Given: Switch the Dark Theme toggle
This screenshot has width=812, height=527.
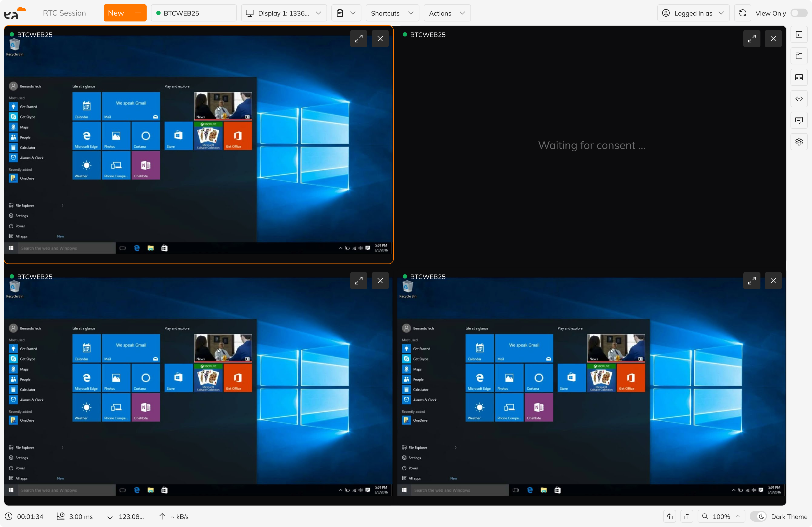Looking at the screenshot, I should (x=759, y=517).
